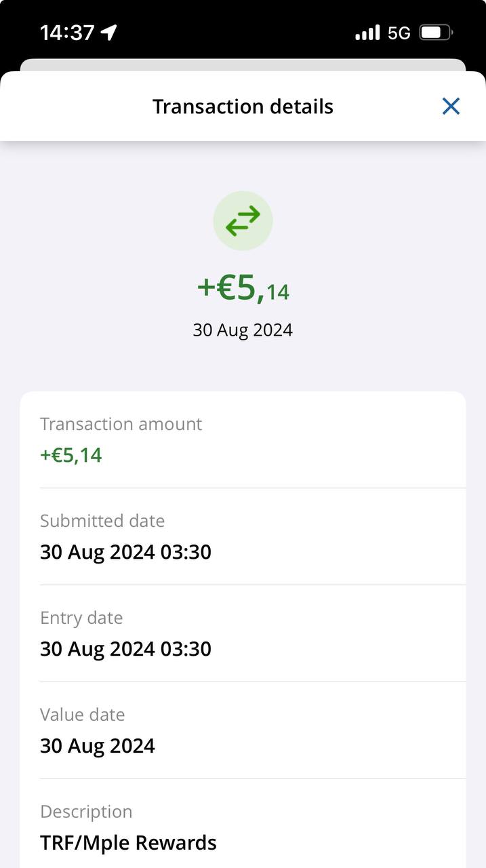The width and height of the screenshot is (486, 868).
Task: Tap the Entry date value 30 Aug 2024 03:30
Action: [x=125, y=649]
